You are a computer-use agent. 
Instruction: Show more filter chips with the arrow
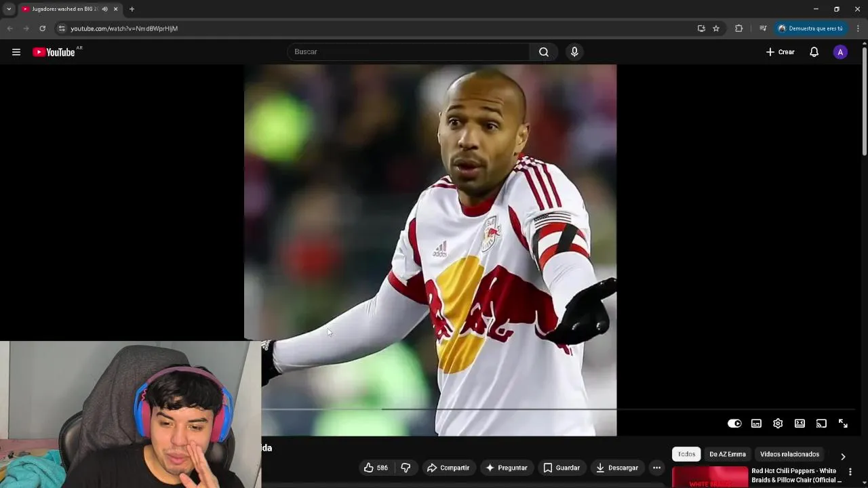(843, 456)
